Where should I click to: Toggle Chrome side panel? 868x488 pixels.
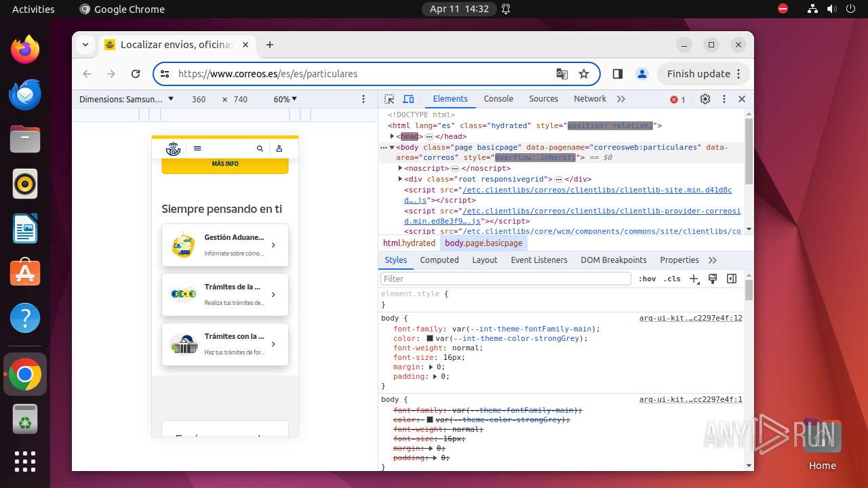click(x=617, y=74)
